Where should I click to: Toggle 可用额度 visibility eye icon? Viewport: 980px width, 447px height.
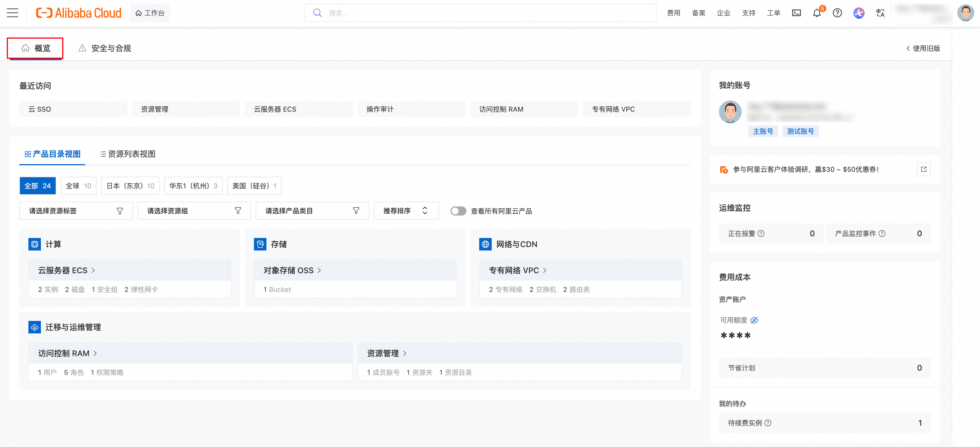754,320
